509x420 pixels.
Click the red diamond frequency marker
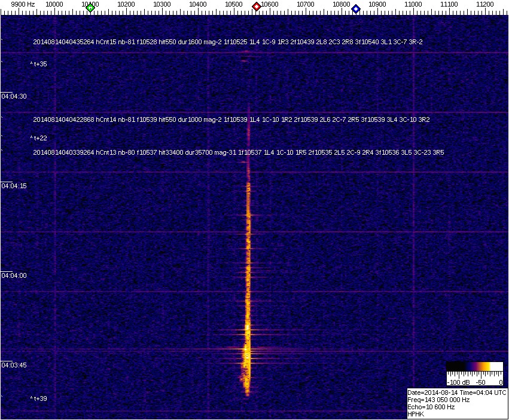coord(257,7)
